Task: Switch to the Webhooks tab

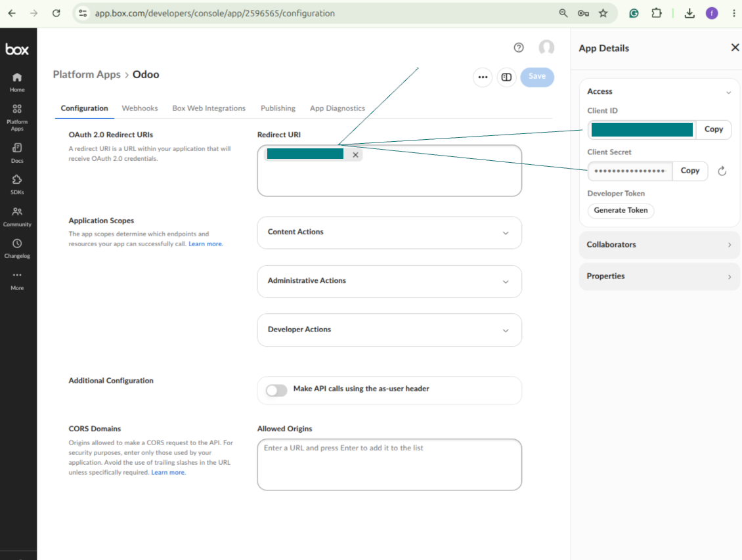Action: point(140,108)
